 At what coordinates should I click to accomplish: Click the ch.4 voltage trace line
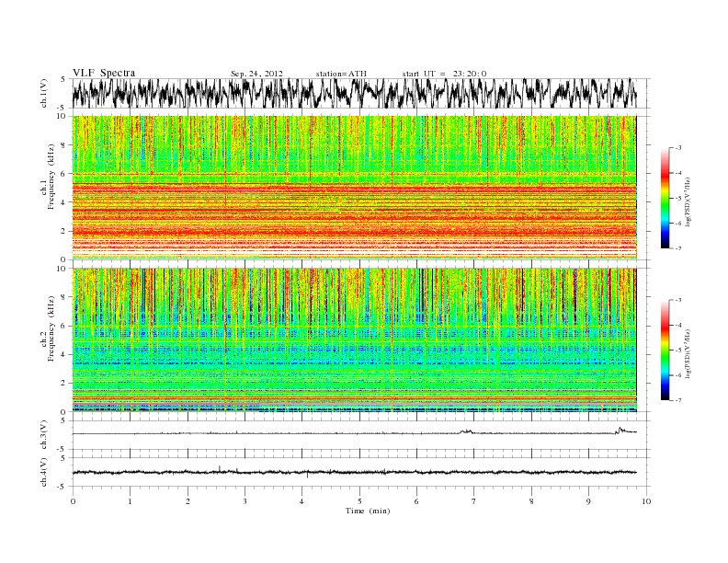[354, 473]
